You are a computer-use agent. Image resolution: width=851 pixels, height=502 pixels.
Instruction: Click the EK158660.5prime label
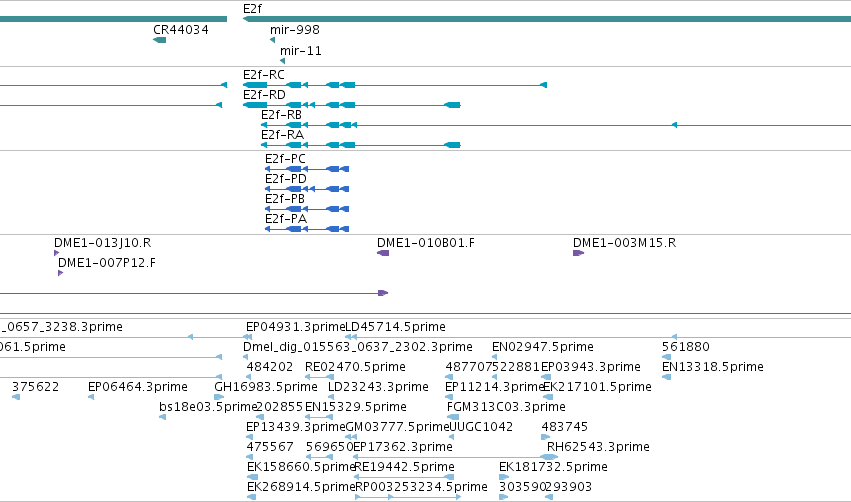coord(301,468)
